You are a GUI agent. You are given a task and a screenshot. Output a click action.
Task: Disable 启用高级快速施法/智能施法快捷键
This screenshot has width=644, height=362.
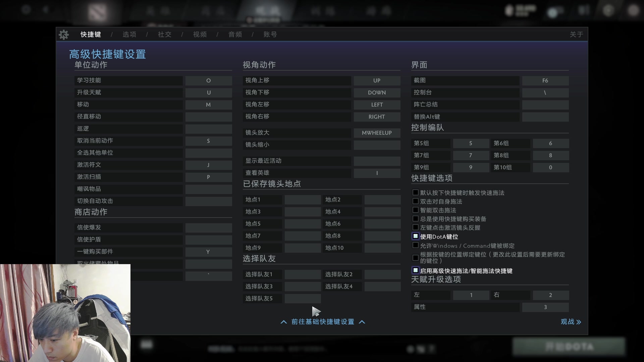[415, 270]
